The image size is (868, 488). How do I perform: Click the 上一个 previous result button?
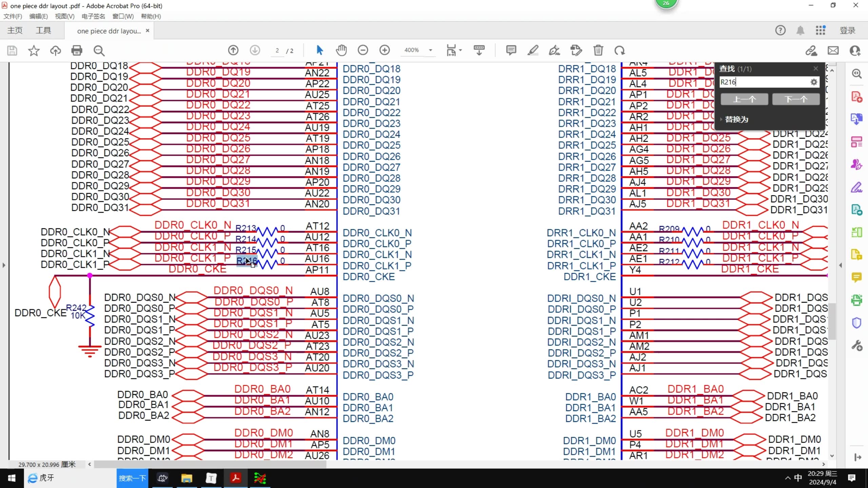744,99
